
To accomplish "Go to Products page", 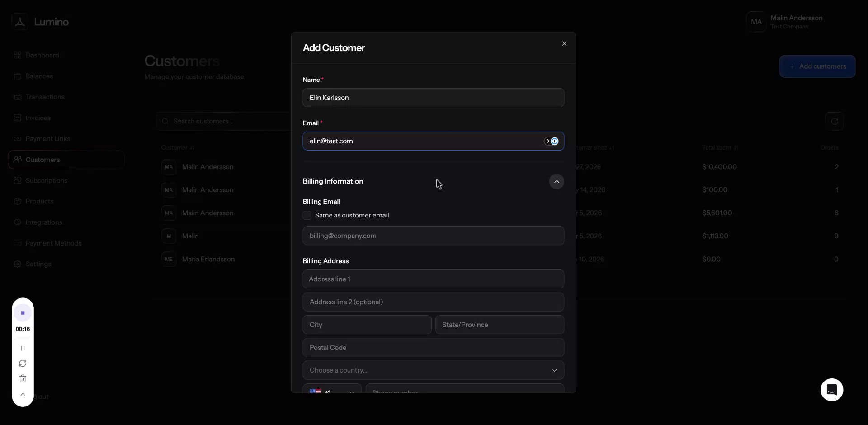I will coord(66,201).
